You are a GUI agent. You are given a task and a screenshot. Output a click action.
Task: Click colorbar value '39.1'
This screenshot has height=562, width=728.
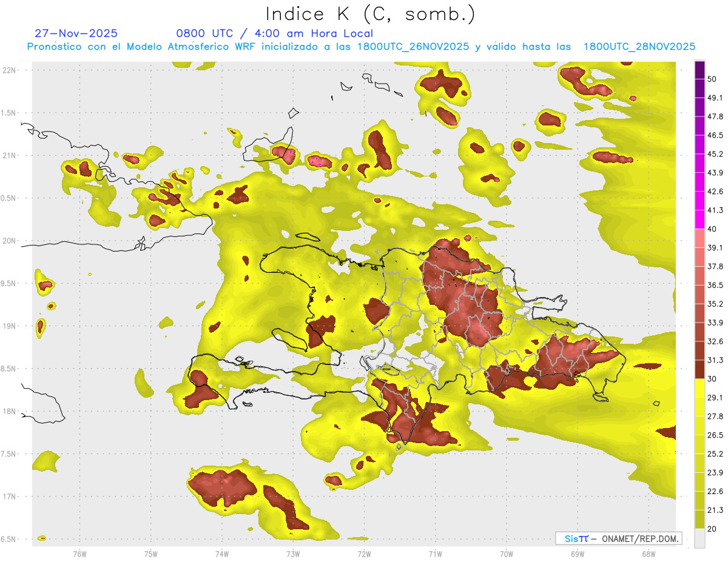715,248
